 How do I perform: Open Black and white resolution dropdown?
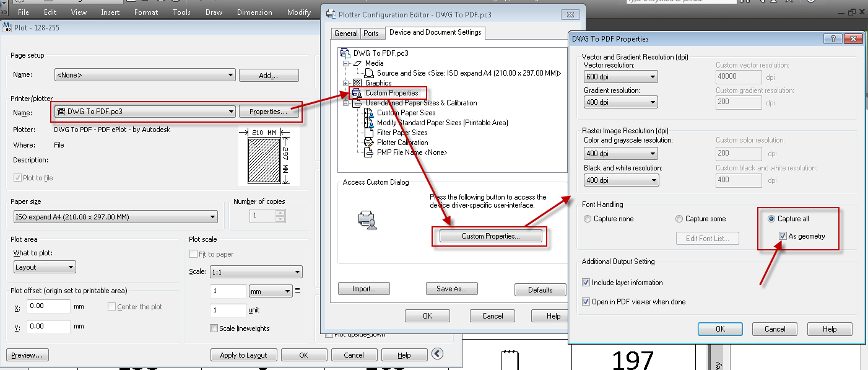click(x=621, y=180)
